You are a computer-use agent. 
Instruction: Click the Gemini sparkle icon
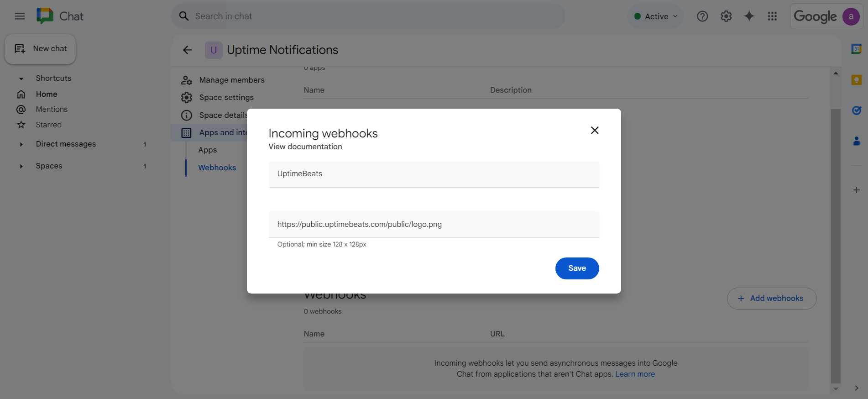point(749,16)
